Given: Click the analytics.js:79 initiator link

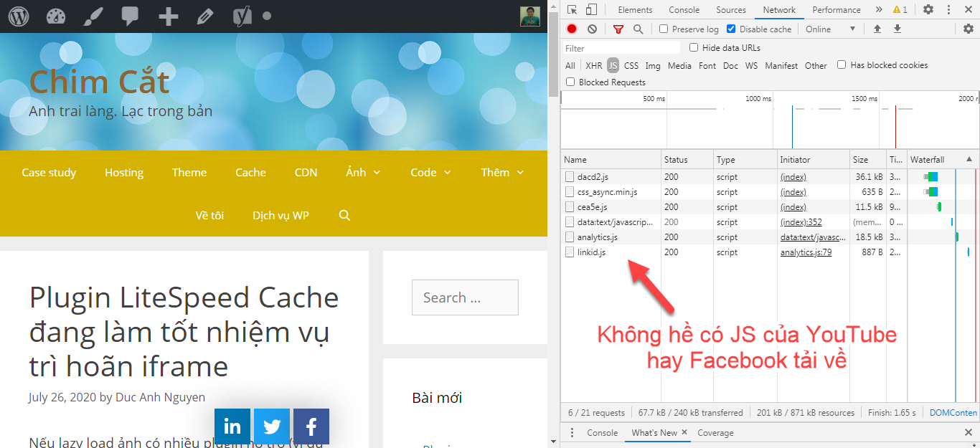Looking at the screenshot, I should 806,252.
